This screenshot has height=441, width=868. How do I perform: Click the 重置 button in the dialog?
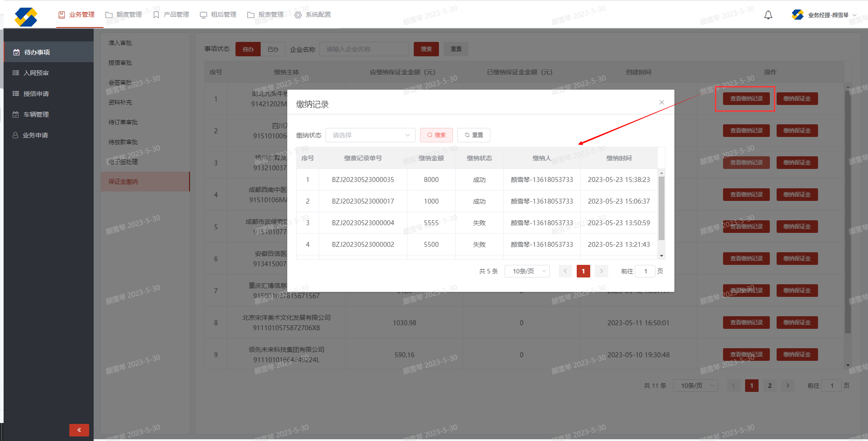(474, 135)
